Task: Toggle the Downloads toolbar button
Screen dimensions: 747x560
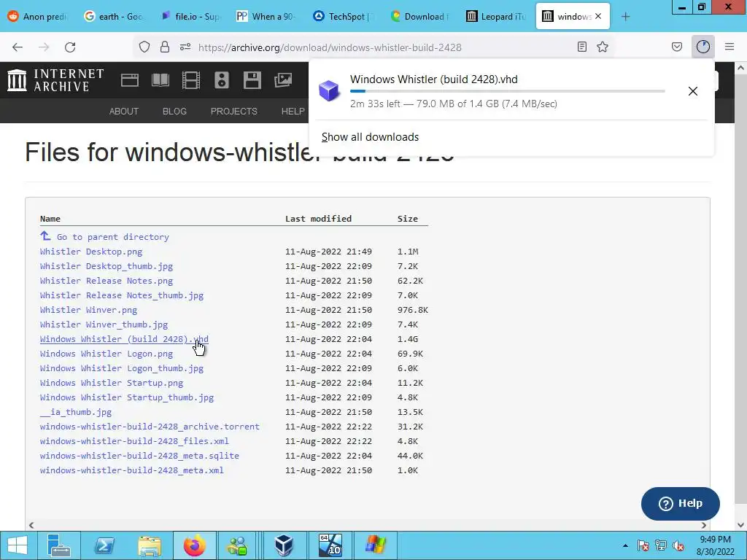Action: click(x=703, y=47)
